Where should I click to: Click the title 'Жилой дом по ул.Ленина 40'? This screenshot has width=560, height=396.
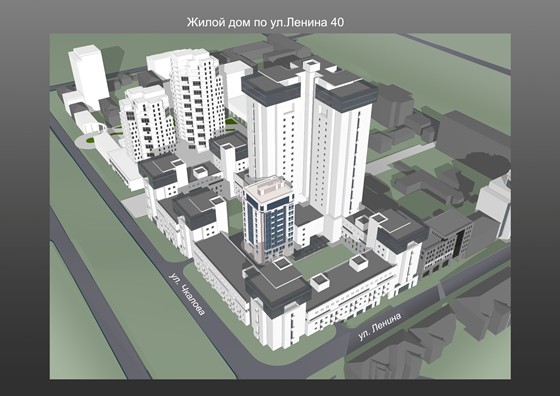tap(265, 22)
